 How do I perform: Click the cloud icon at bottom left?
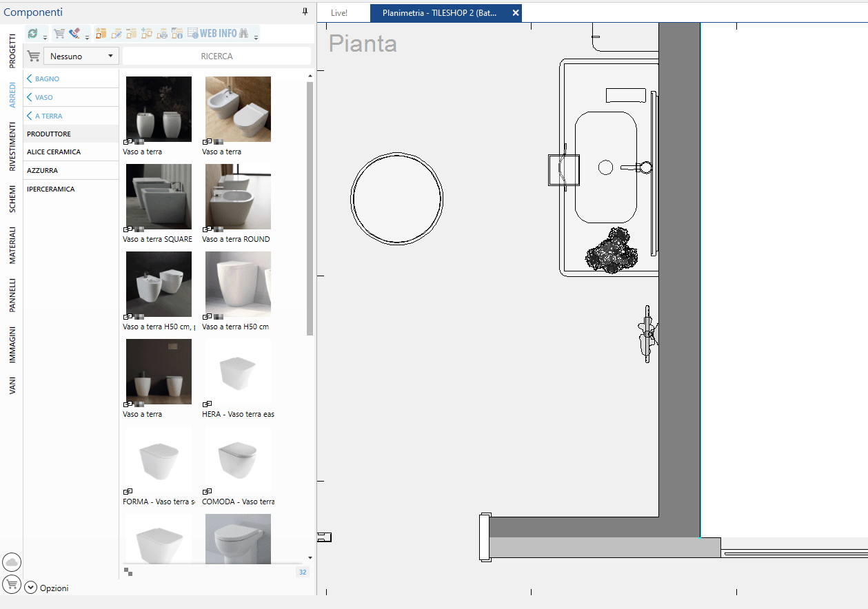coord(12,562)
